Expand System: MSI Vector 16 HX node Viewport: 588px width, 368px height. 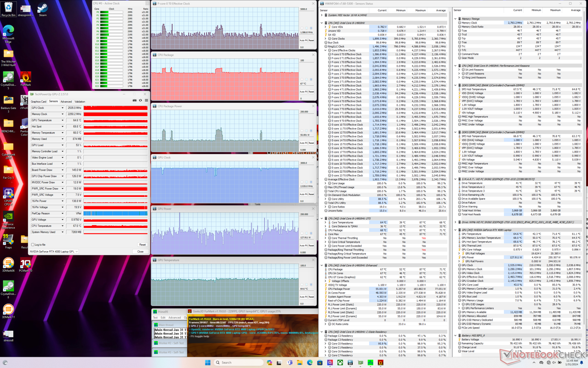(x=322, y=15)
